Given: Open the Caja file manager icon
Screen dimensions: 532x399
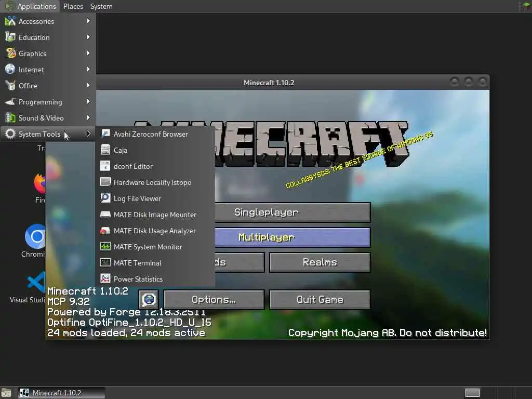Looking at the screenshot, I should coord(105,150).
